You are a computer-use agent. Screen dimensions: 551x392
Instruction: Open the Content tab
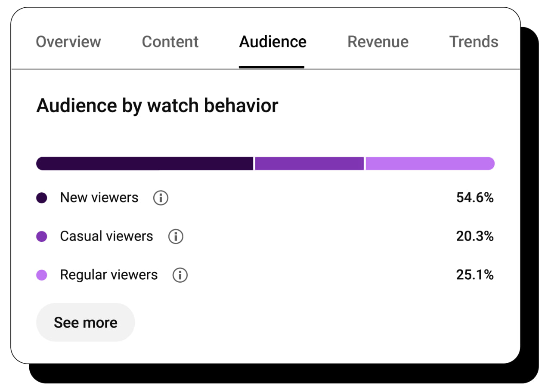(x=170, y=42)
